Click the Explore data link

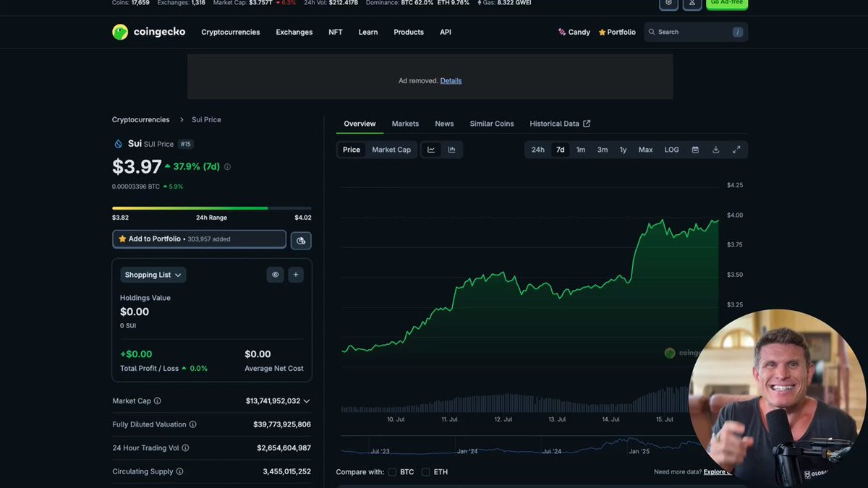tap(718, 472)
